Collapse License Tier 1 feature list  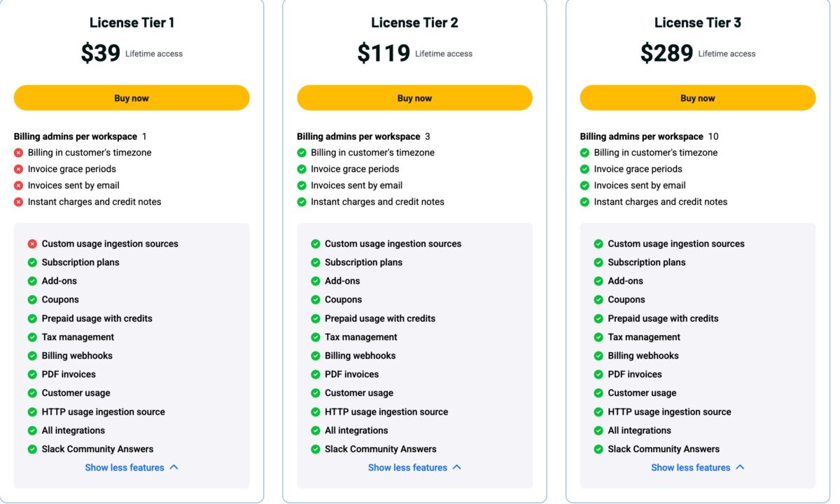(132, 467)
